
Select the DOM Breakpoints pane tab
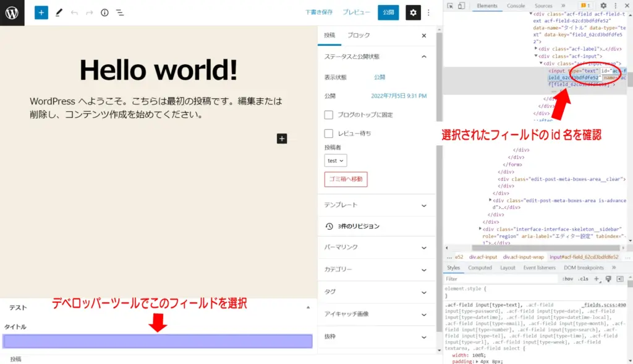(x=584, y=268)
